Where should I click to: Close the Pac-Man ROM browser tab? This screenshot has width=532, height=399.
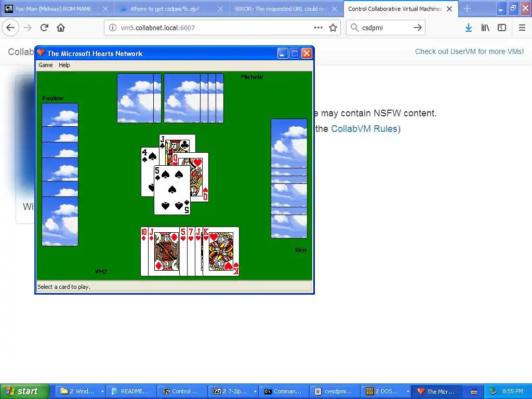point(105,9)
